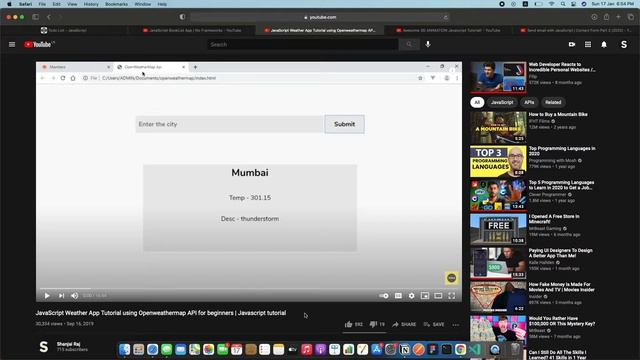The height and width of the screenshot is (360, 640).
Task: Skip to the next video
Action: click(x=61, y=296)
